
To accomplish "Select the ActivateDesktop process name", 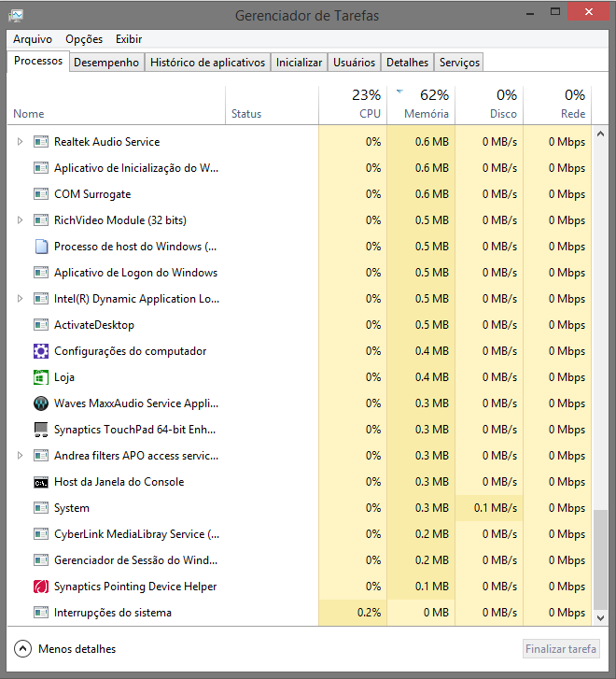I will pos(94,325).
